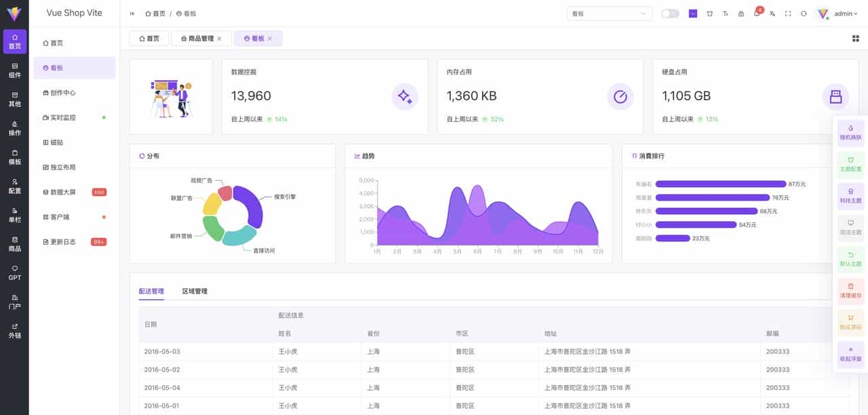This screenshot has height=415, width=868.
Task: Click the purple theme color swatch
Action: coord(693,13)
